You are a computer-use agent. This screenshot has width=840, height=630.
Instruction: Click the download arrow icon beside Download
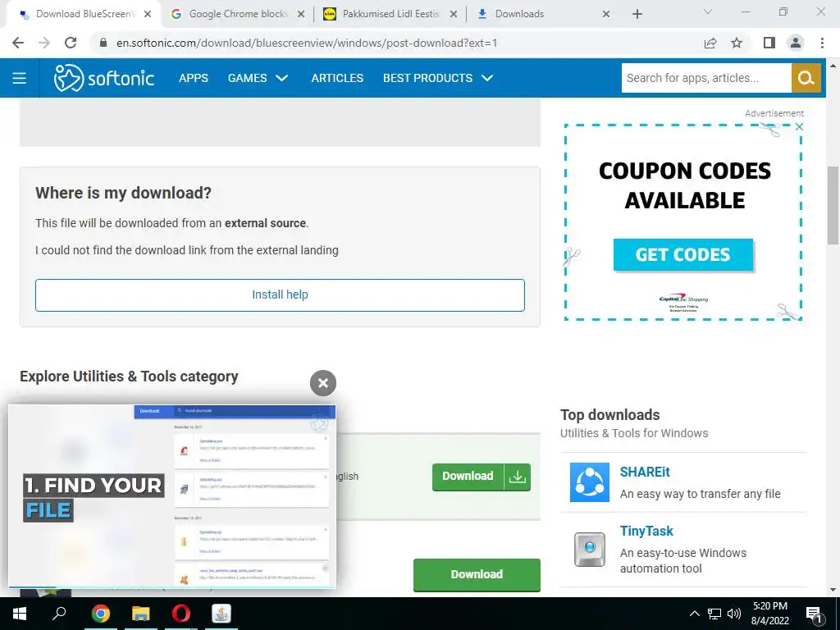coord(518,477)
